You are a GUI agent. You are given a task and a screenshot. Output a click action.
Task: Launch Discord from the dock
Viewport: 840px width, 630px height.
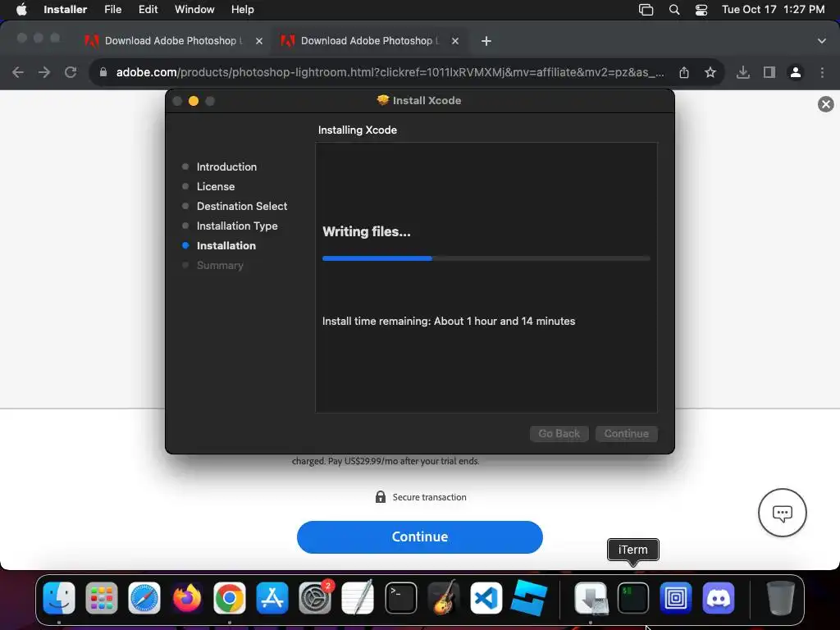(x=719, y=598)
